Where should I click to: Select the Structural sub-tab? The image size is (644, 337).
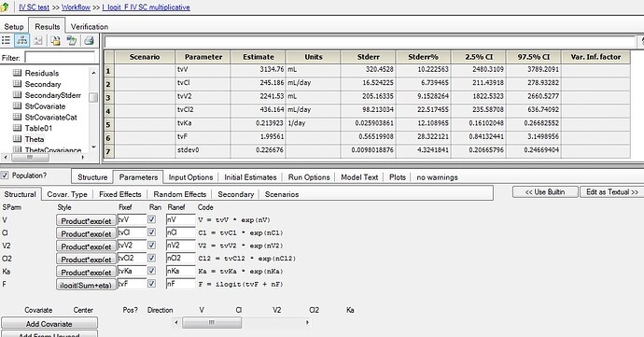(21, 194)
